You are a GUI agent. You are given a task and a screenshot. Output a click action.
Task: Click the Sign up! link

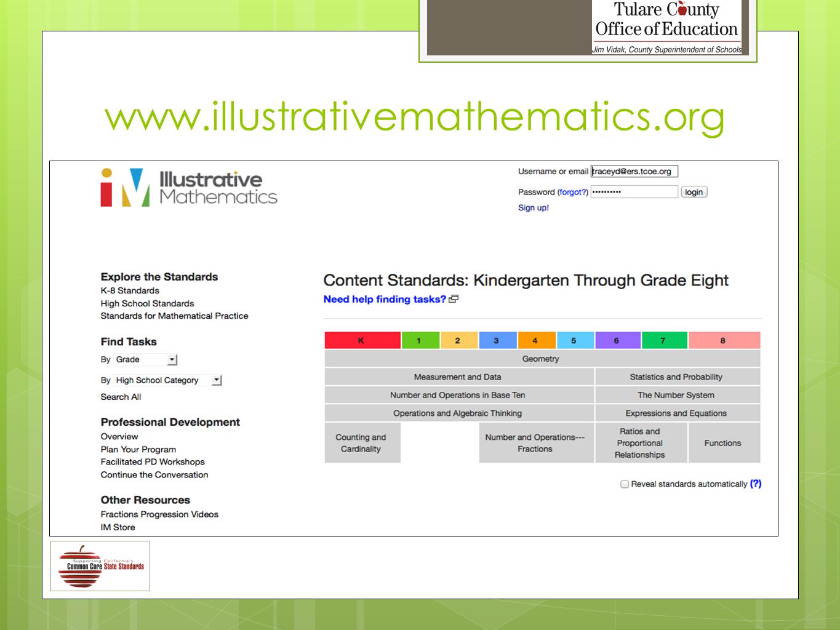(534, 208)
